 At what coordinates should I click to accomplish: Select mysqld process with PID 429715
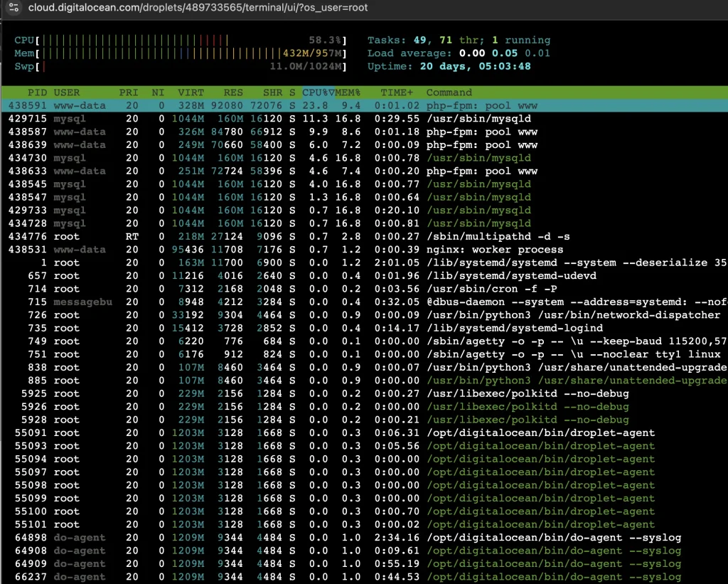364,119
